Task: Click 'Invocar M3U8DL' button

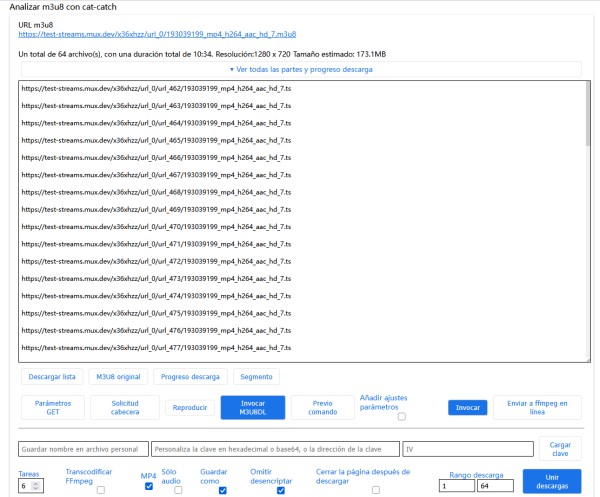Action: (253, 407)
